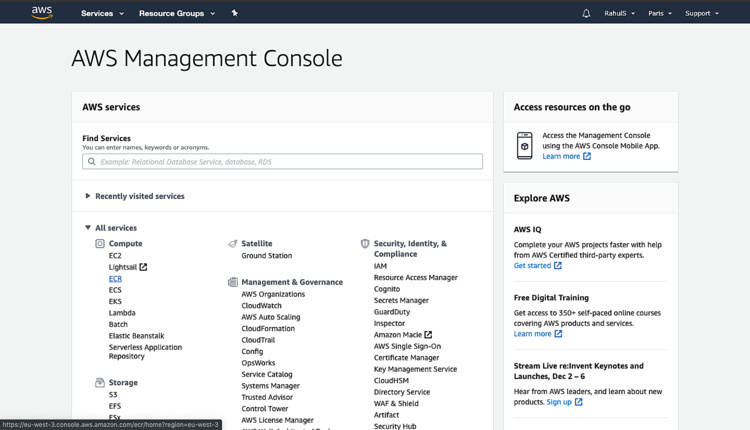The height and width of the screenshot is (430, 750).
Task: Open the Cognito service
Action: tap(387, 289)
